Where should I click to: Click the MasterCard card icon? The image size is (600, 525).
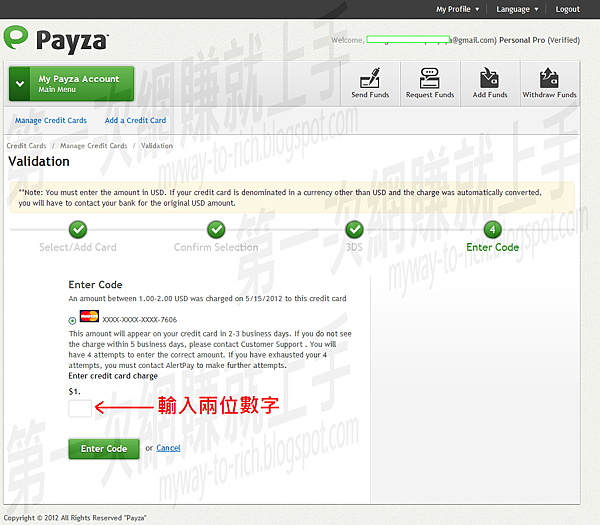[89, 316]
